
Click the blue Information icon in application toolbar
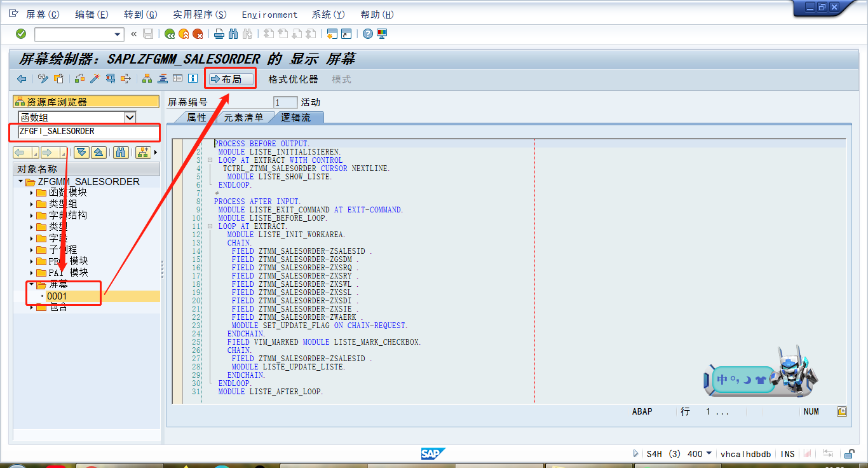193,79
